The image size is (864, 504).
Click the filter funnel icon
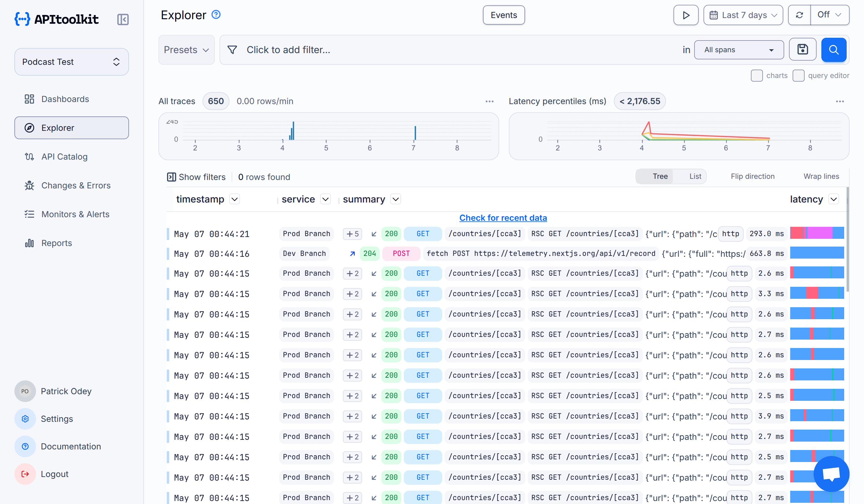tap(232, 50)
